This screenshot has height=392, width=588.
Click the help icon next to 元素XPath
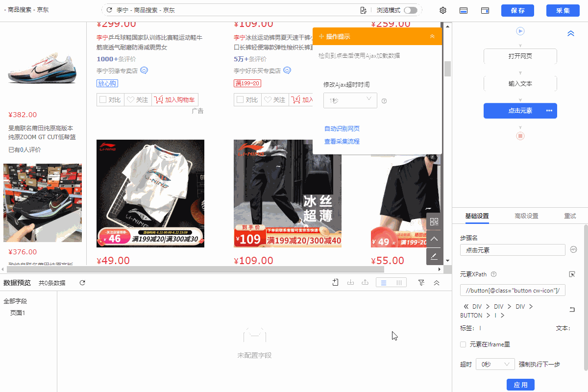[494, 274]
